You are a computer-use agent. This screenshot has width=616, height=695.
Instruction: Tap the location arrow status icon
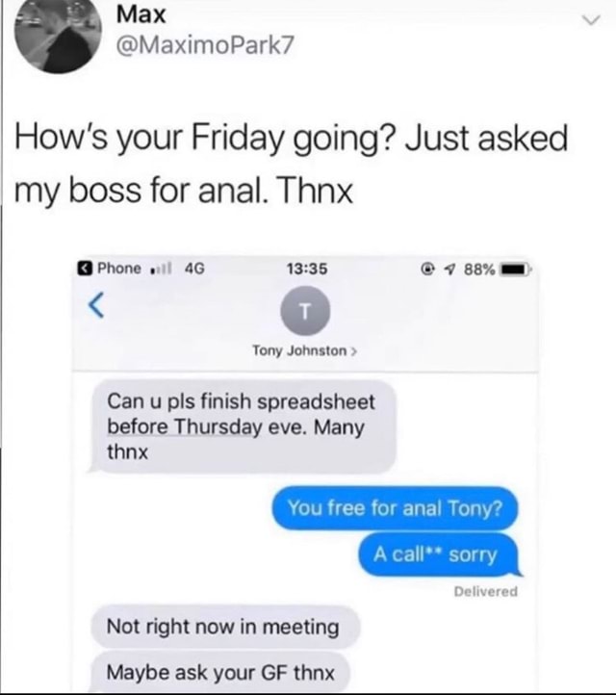click(x=450, y=269)
